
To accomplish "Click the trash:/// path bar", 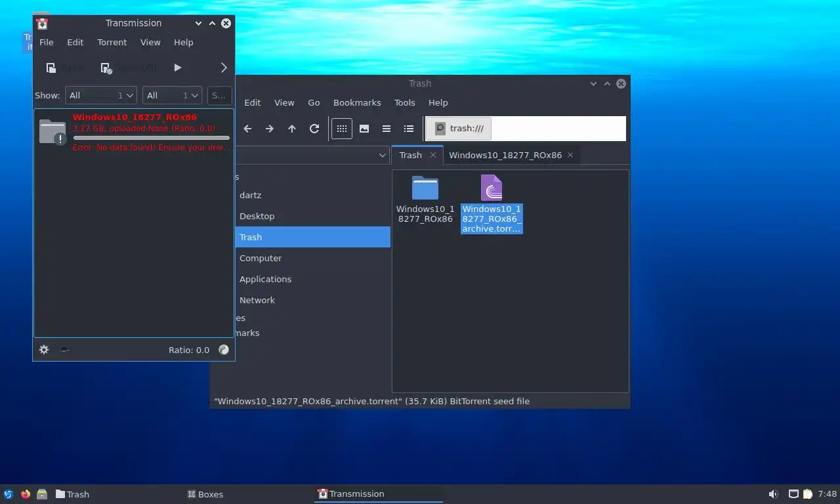I will click(x=526, y=129).
